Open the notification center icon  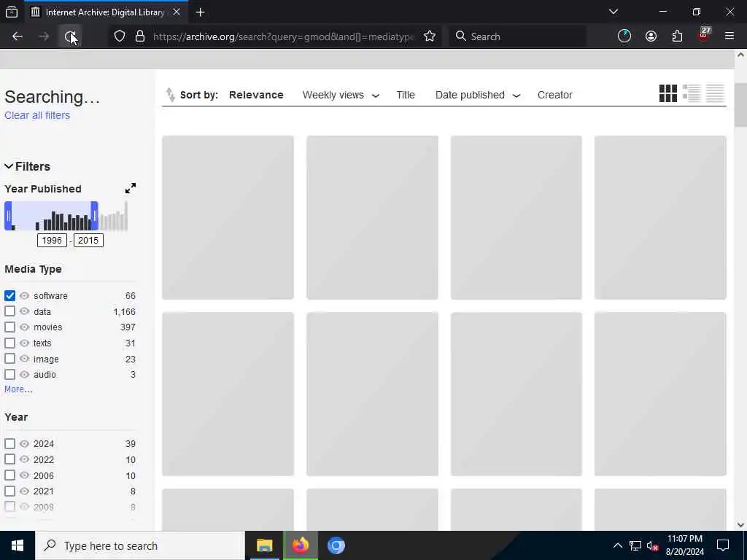click(723, 545)
